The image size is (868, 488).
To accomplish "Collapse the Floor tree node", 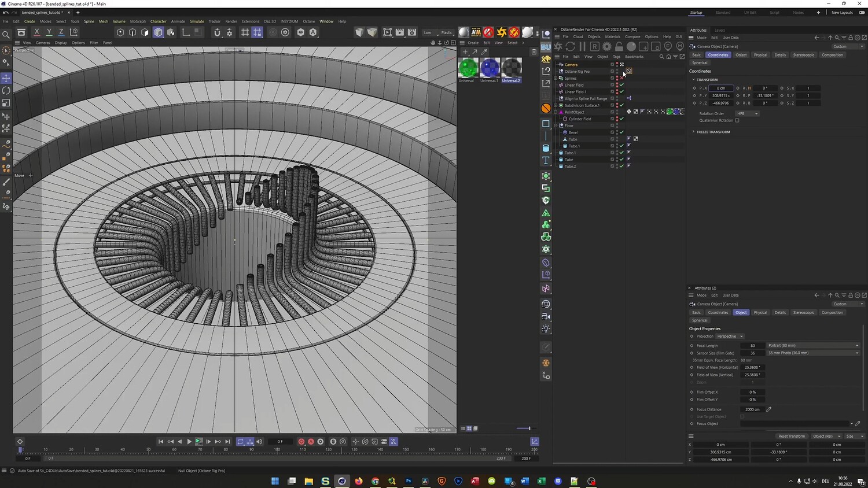I will pos(556,125).
